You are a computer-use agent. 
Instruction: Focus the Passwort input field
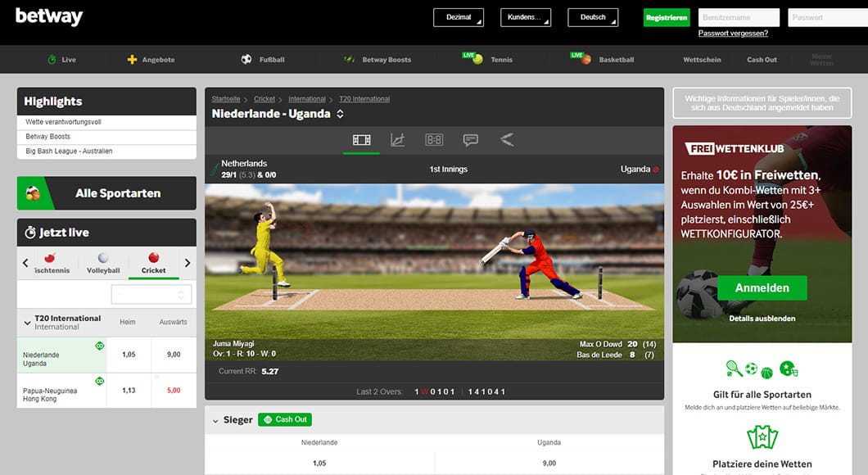pyautogui.click(x=828, y=17)
